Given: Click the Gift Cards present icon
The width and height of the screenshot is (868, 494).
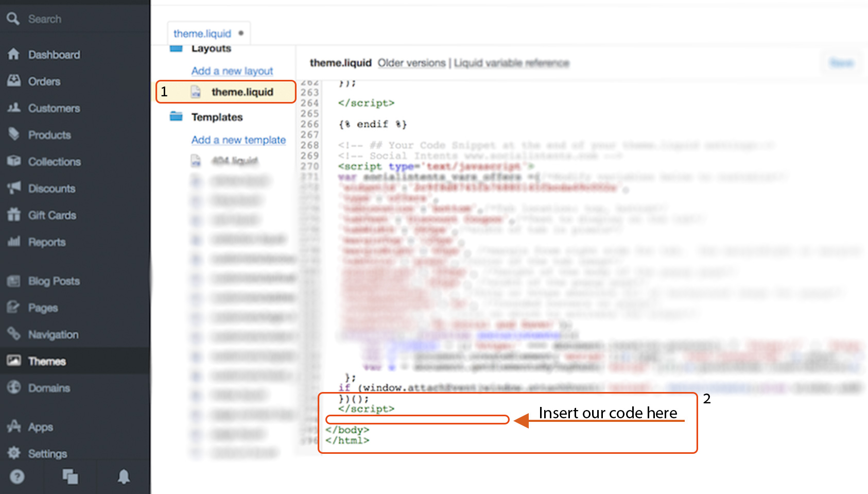Looking at the screenshot, I should coord(14,214).
